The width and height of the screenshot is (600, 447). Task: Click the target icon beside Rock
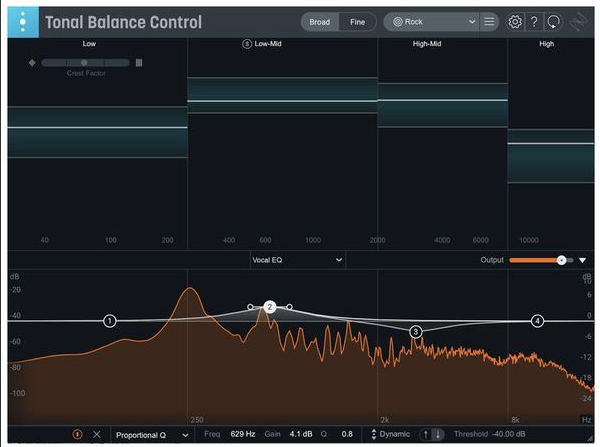[398, 22]
